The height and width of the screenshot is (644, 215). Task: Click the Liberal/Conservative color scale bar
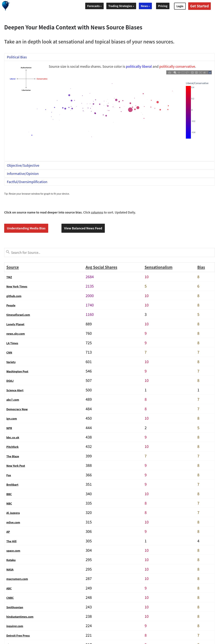coord(188,112)
